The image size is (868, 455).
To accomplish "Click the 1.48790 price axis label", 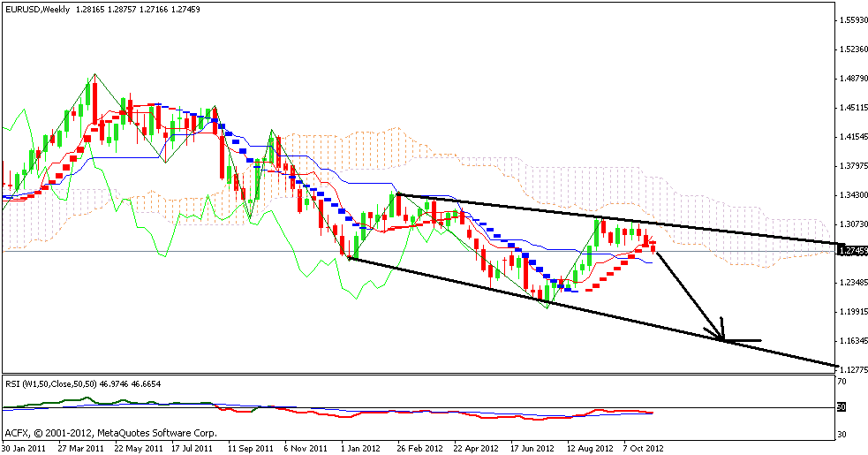I will point(853,78).
